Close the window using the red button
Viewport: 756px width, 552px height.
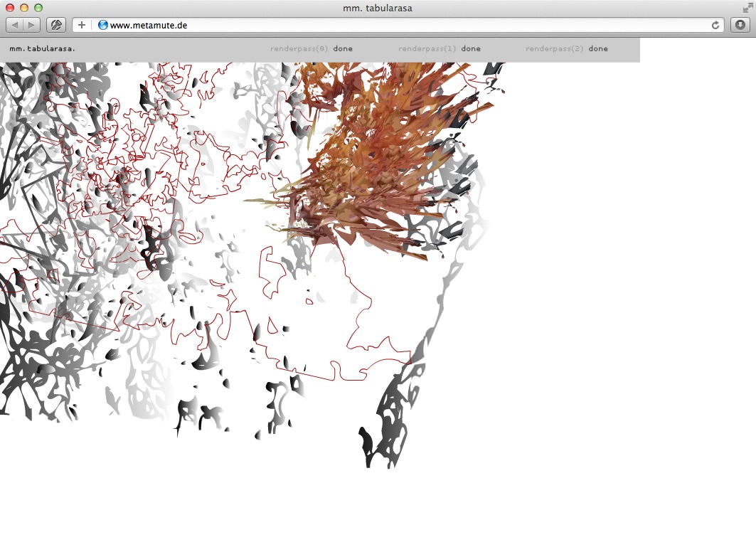pos(10,8)
